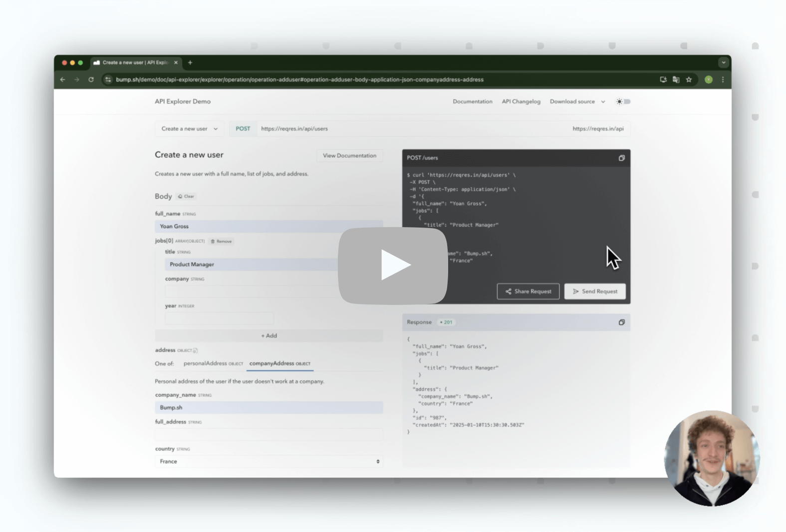Open Chrome three-dot menu
The height and width of the screenshot is (532, 786).
click(723, 79)
